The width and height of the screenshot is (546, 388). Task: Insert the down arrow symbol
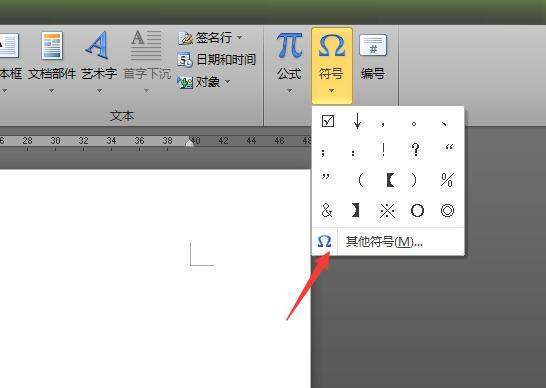point(357,121)
